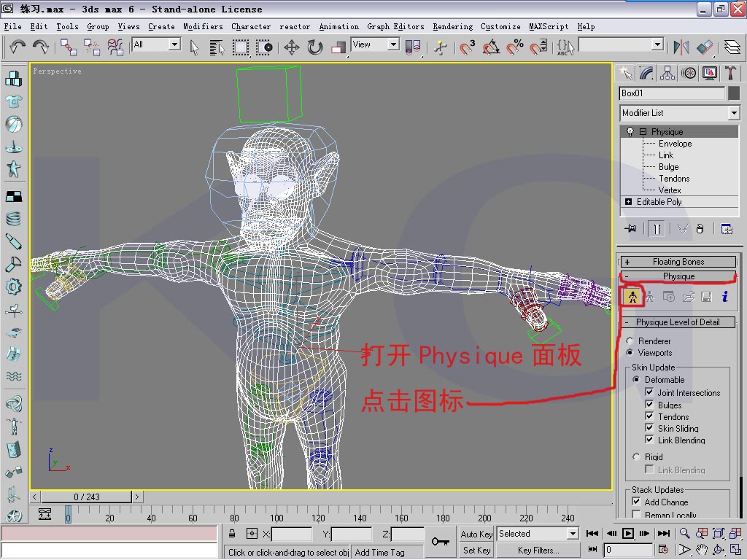Toggle the Bulges checkbox
Image resolution: width=747 pixels, height=560 pixels.
click(x=649, y=404)
